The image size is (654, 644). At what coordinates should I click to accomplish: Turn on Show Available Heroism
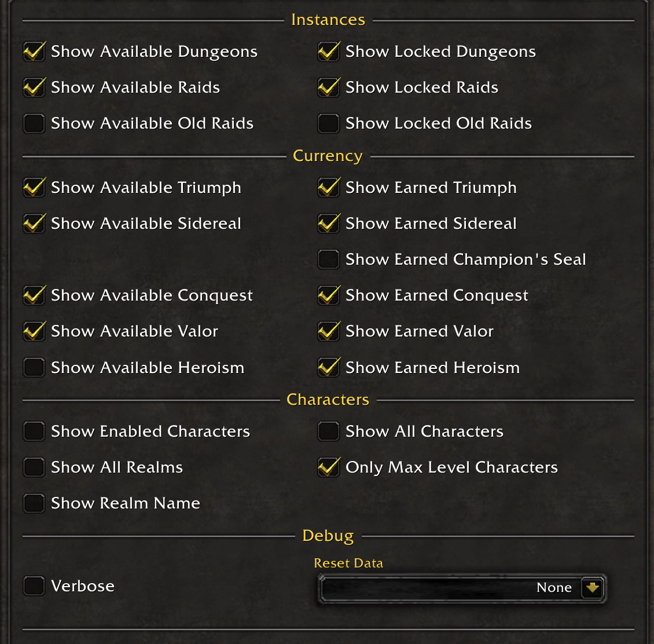pos(34,367)
